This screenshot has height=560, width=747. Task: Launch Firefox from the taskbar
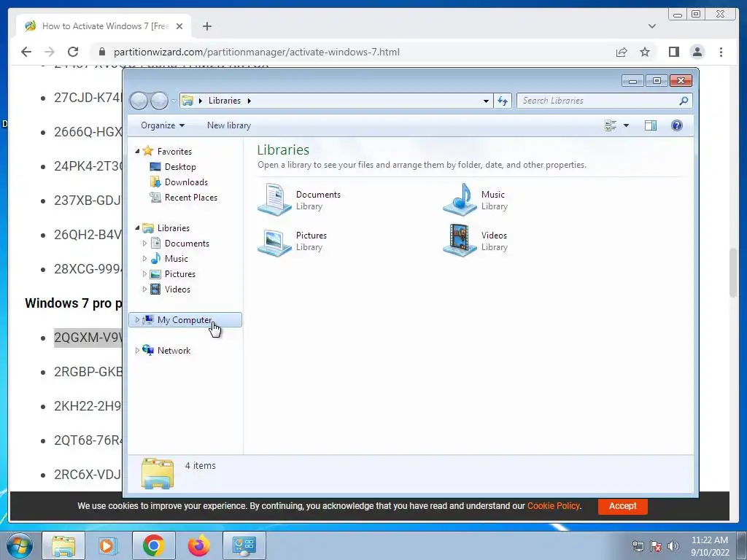point(198,545)
